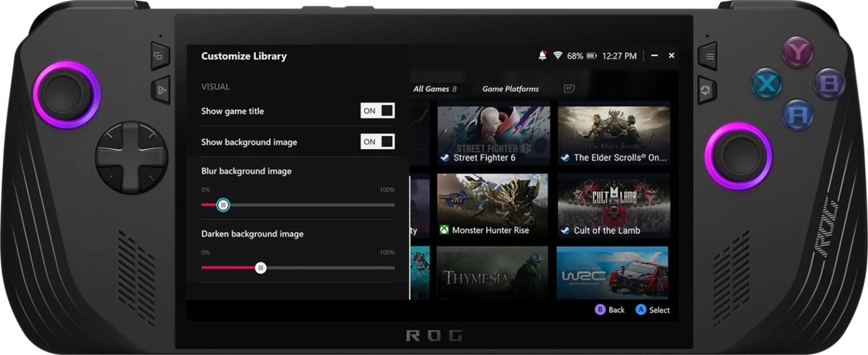
Task: Click the Steam icon on The Elder Scrolls Online
Action: click(x=565, y=158)
